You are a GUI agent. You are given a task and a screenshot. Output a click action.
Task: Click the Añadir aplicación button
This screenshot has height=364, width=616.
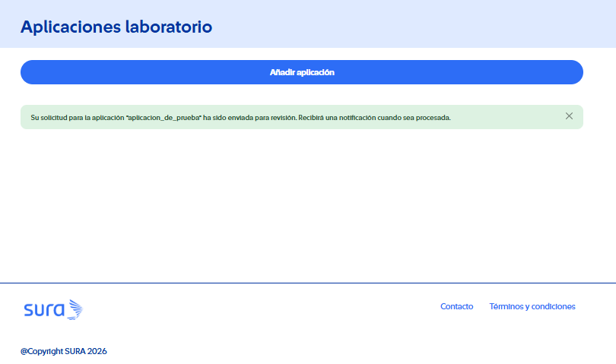click(302, 72)
